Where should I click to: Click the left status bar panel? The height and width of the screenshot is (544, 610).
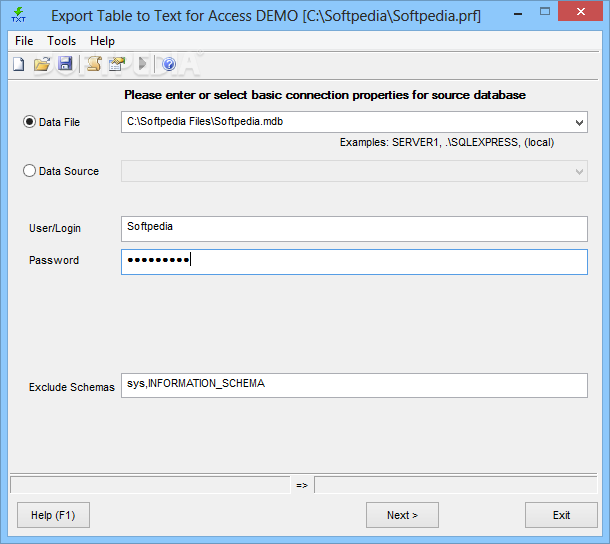pyautogui.click(x=150, y=485)
